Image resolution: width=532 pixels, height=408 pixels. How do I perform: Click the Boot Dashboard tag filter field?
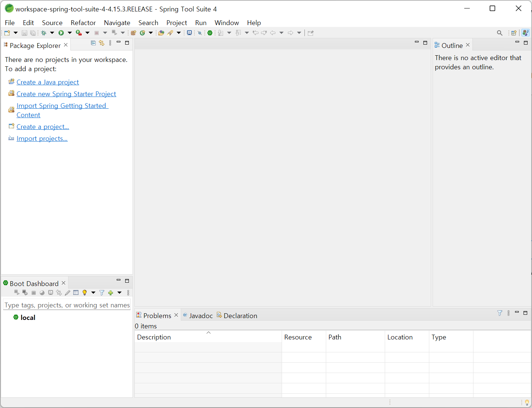(67, 305)
